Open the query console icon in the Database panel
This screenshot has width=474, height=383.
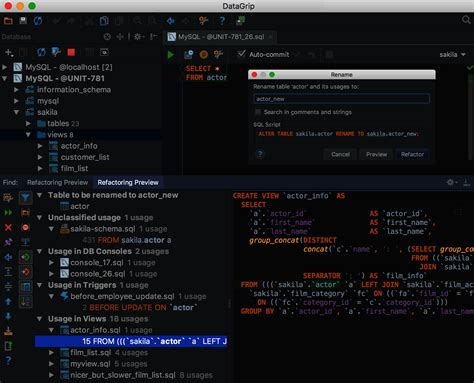point(104,52)
